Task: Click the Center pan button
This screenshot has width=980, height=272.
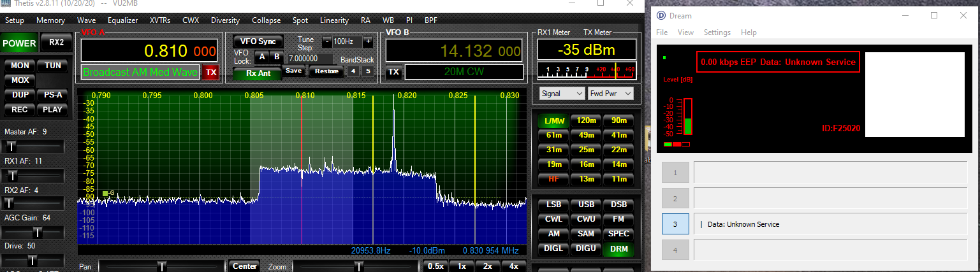Action: point(244,266)
